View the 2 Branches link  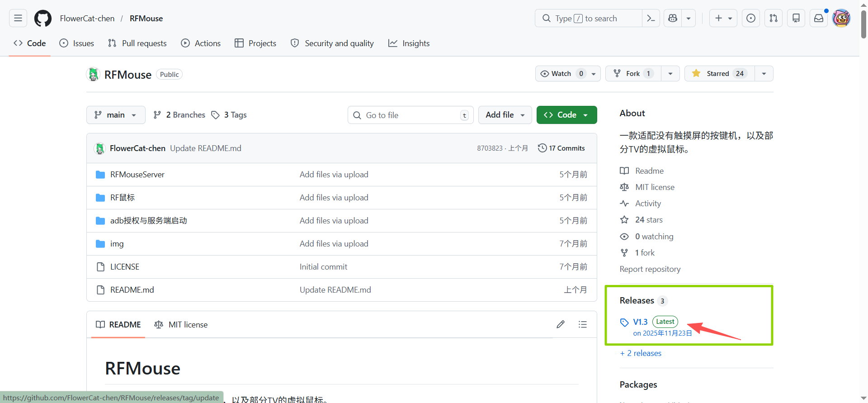coord(179,115)
